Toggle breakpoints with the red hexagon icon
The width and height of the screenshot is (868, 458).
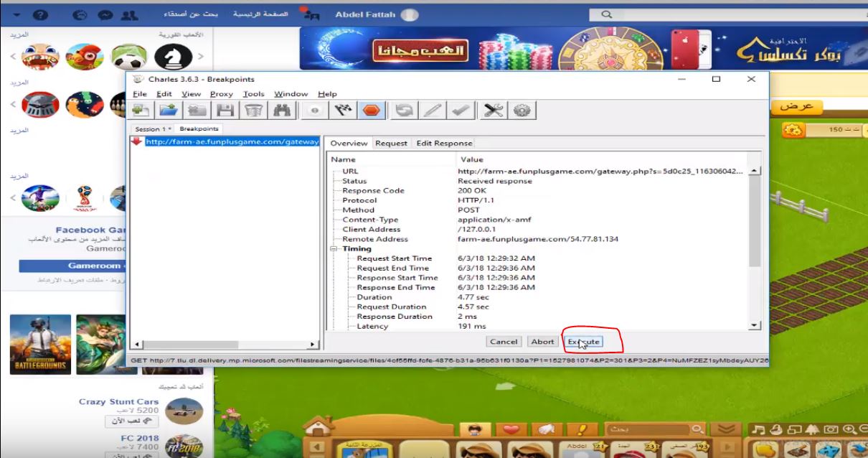pos(371,110)
